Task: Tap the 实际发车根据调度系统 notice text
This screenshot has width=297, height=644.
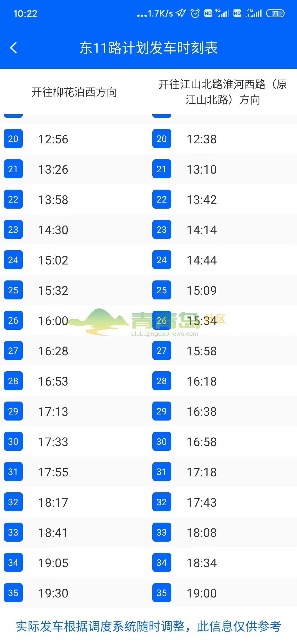Action: (148, 626)
